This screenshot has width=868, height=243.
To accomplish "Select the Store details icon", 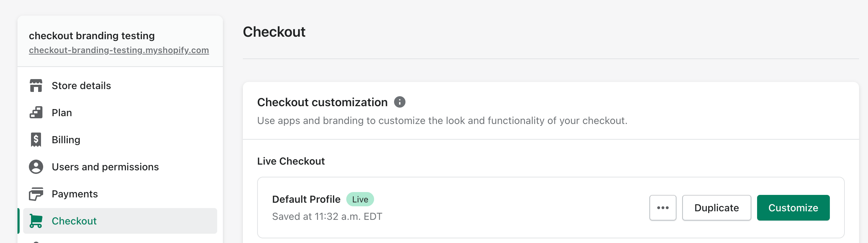I will pos(36,86).
